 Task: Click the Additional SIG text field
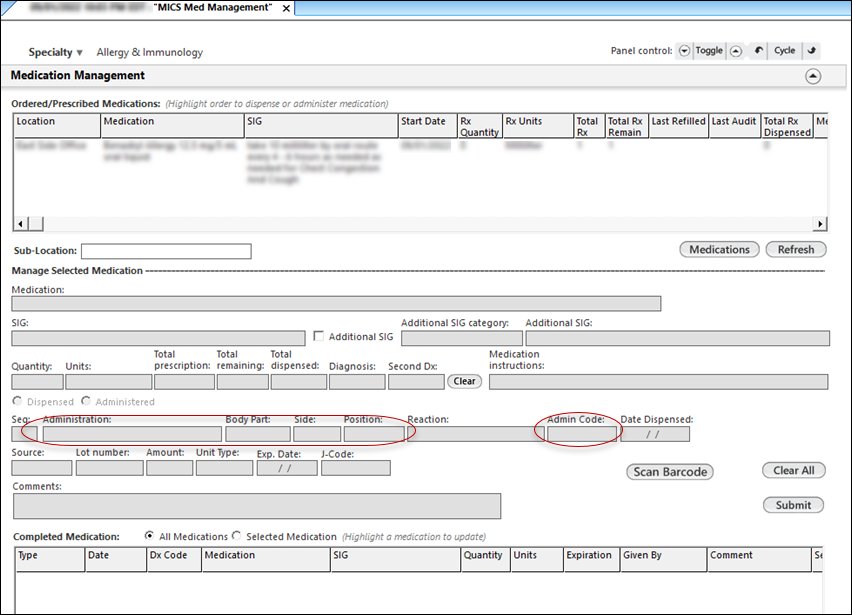[x=678, y=338]
